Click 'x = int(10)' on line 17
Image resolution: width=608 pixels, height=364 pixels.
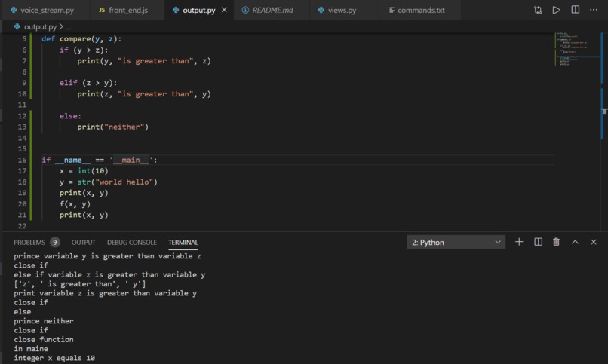[84, 171]
